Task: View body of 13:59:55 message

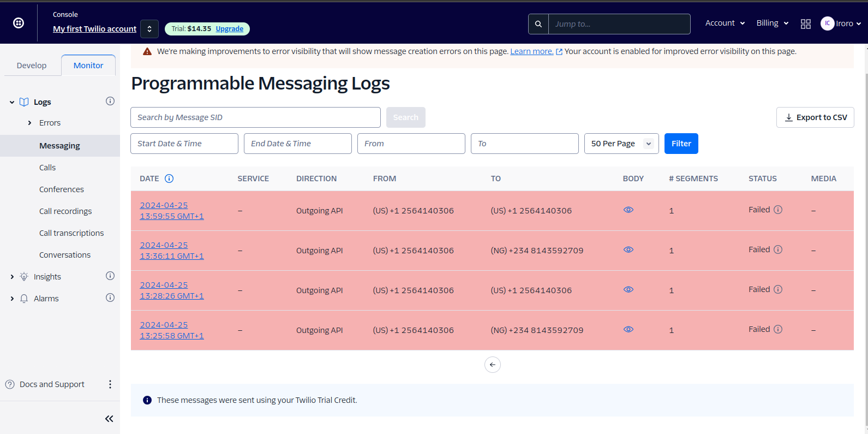Action: (628, 210)
